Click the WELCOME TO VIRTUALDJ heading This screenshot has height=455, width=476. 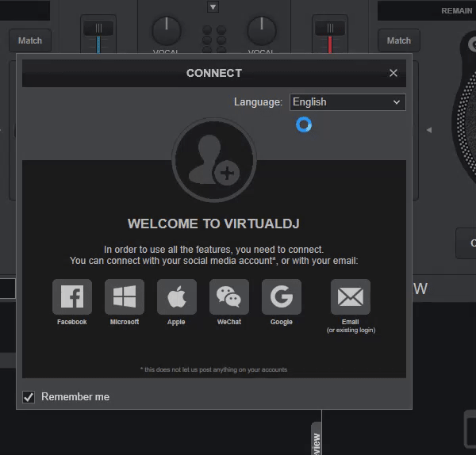[213, 224]
